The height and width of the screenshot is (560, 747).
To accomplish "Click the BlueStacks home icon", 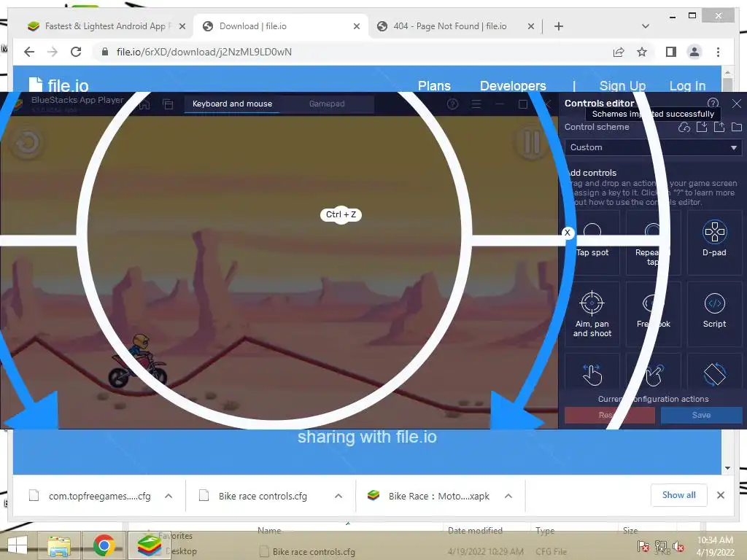I will pos(144,104).
